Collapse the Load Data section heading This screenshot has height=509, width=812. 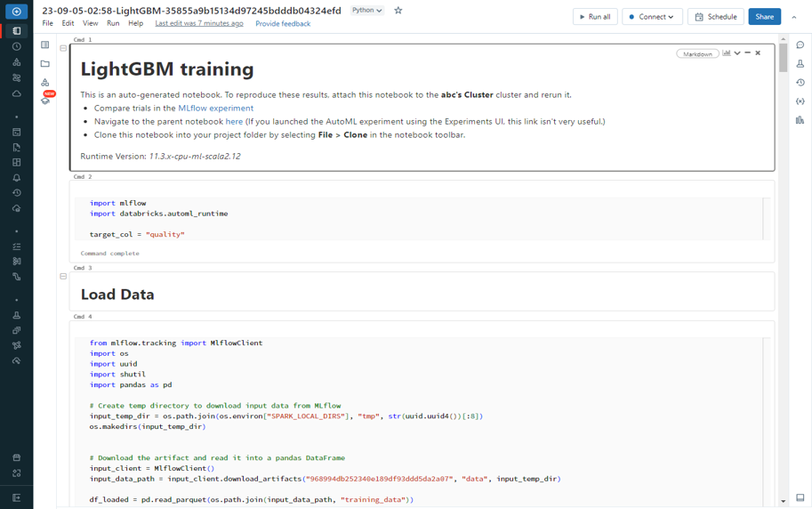[x=63, y=277]
